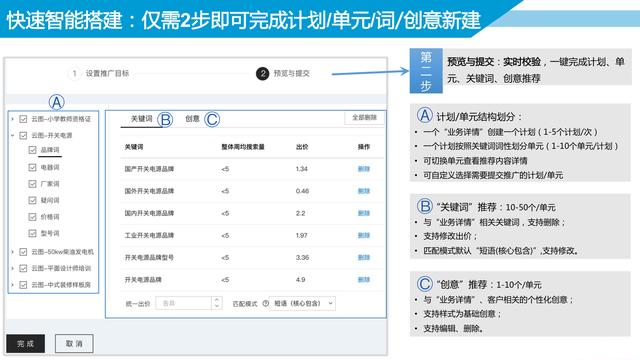
Task: Click the step 2 circle icon
Action: pyautogui.click(x=262, y=73)
